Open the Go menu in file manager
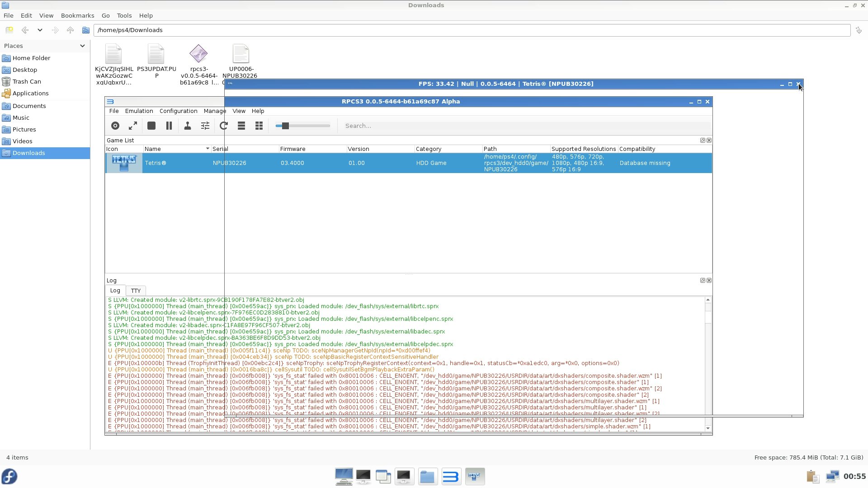Image resolution: width=868 pixels, height=488 pixels. (106, 16)
